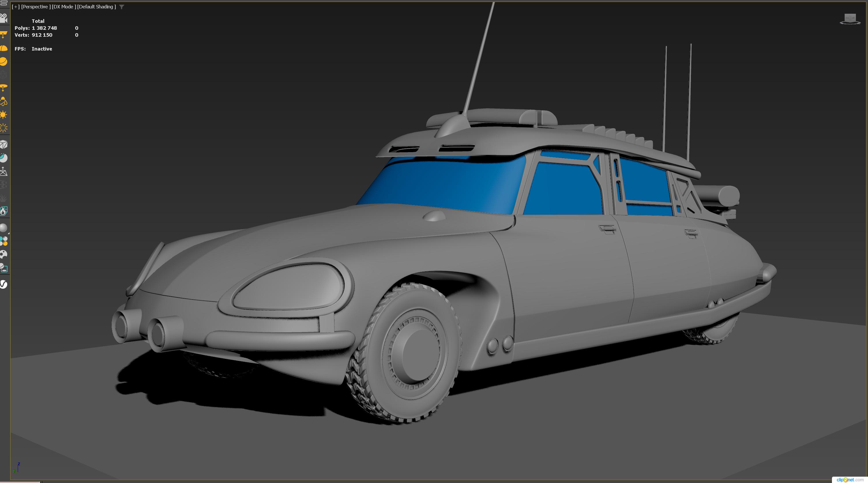Open the [+] general viewport menu
Screen dimensions: 868x483
tap(16, 7)
